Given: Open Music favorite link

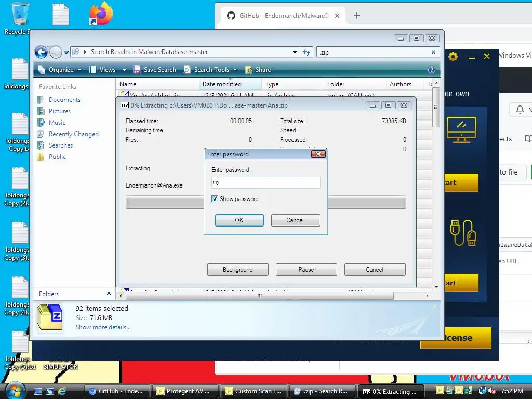Looking at the screenshot, I should [57, 123].
